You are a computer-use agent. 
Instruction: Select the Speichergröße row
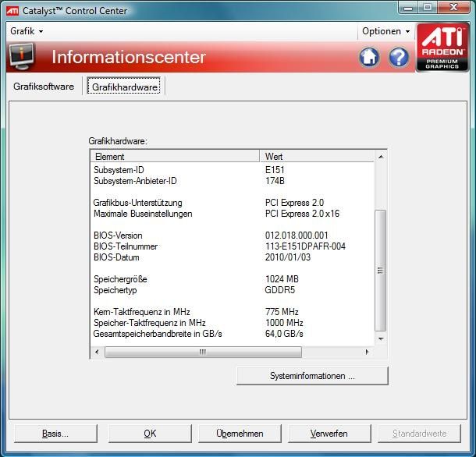pos(233,279)
